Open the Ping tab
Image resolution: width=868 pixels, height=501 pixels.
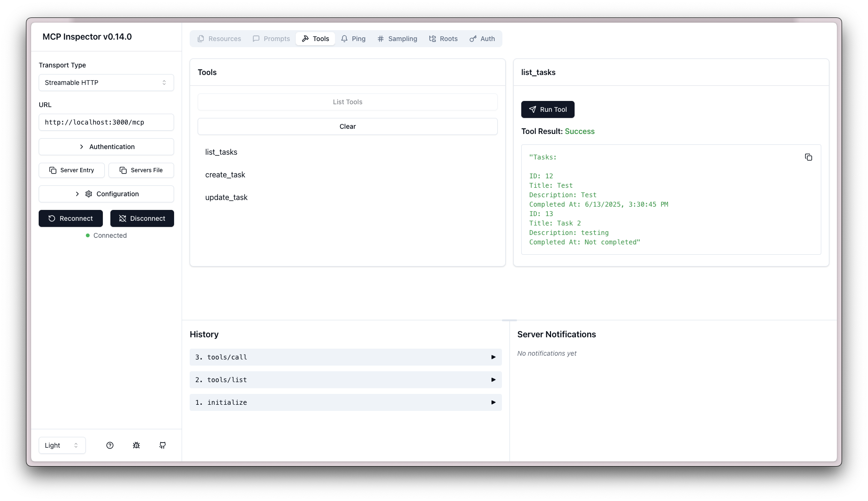(353, 39)
